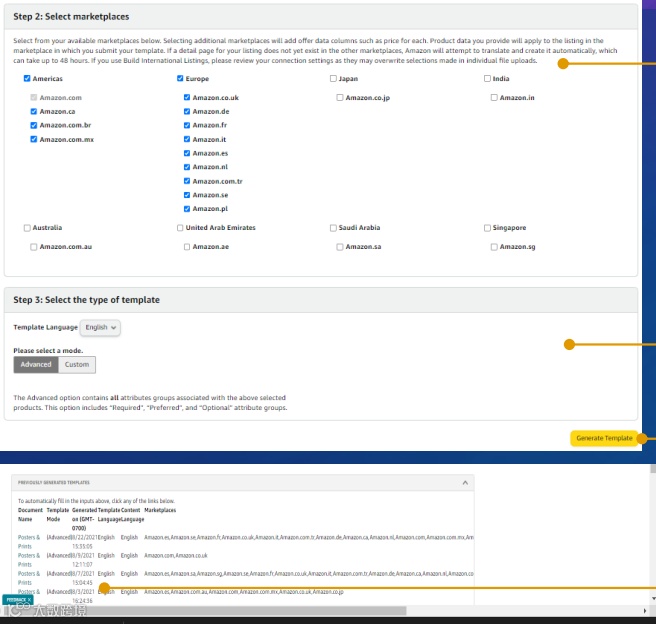
Task: Uncheck the Amazon.de marketplace
Action: tap(187, 111)
